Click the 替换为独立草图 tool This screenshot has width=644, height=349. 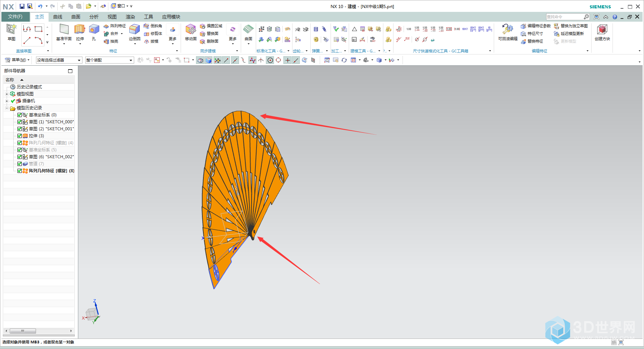click(571, 26)
